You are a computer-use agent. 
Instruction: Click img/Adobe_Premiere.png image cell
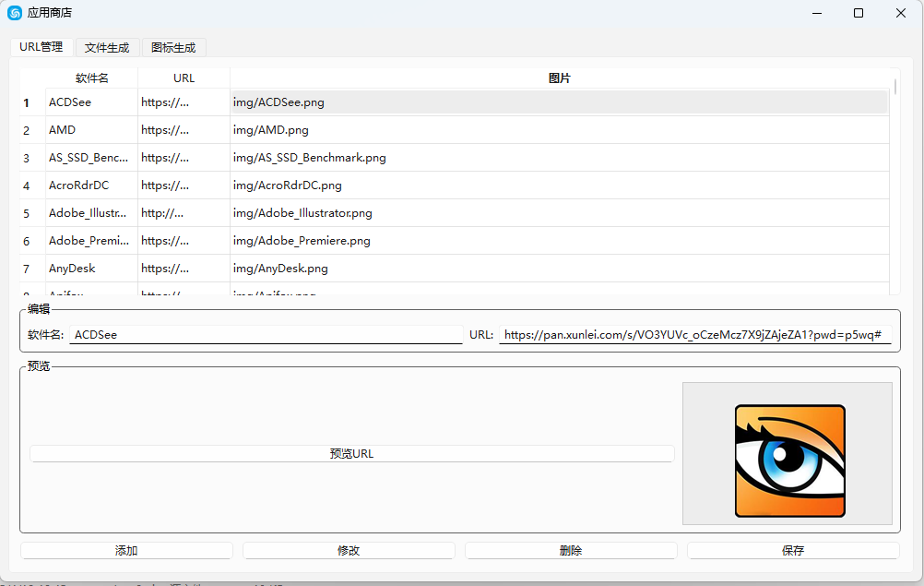click(x=559, y=241)
